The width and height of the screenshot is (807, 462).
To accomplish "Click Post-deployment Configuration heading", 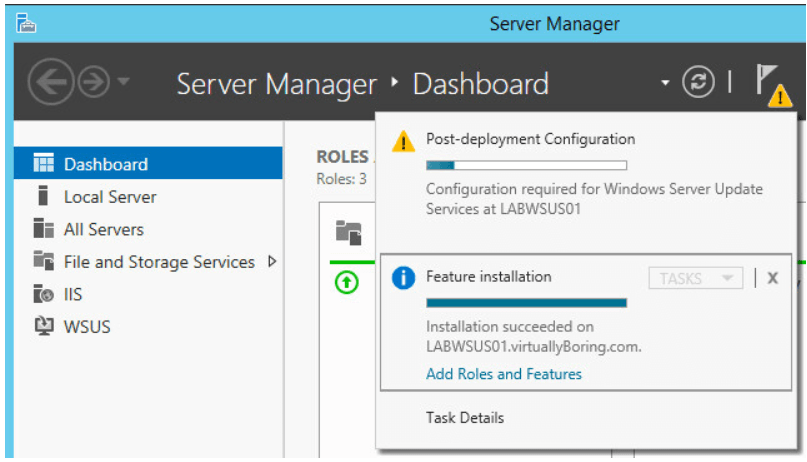I will pyautogui.click(x=530, y=139).
